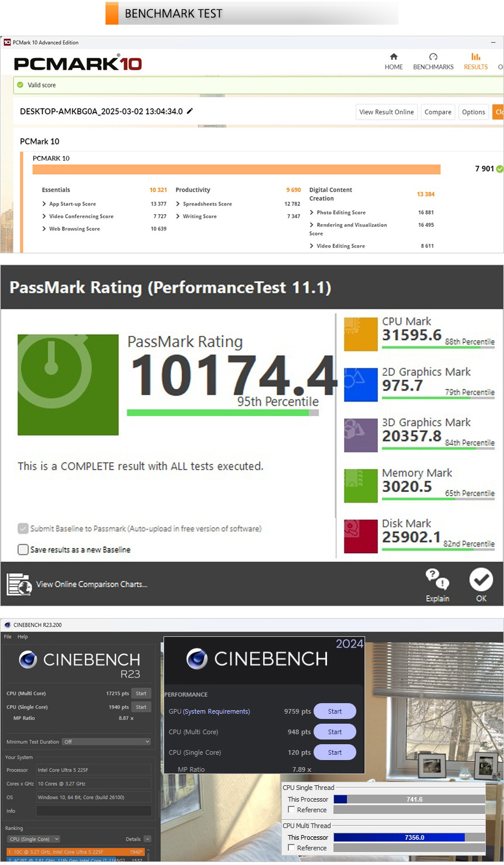Click the OK checkmark icon in PassMark
The width and height of the screenshot is (504, 865).
pyautogui.click(x=481, y=579)
